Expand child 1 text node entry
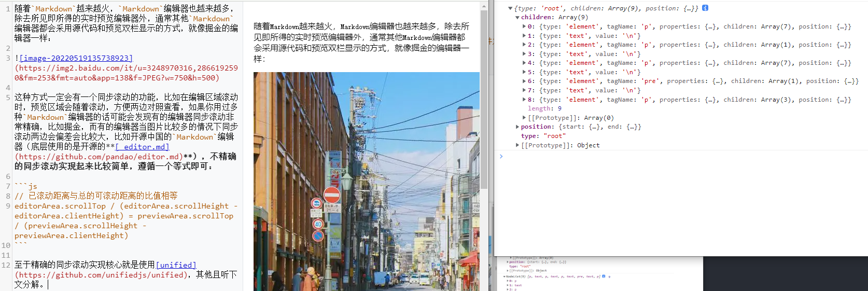The height and width of the screenshot is (291, 868). (x=524, y=36)
